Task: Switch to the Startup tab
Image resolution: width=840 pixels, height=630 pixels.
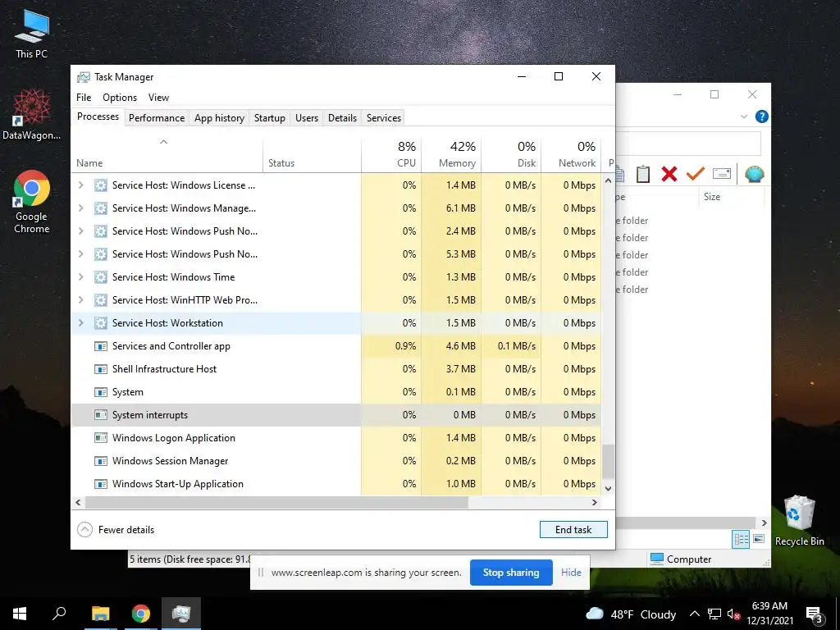Action: [269, 118]
